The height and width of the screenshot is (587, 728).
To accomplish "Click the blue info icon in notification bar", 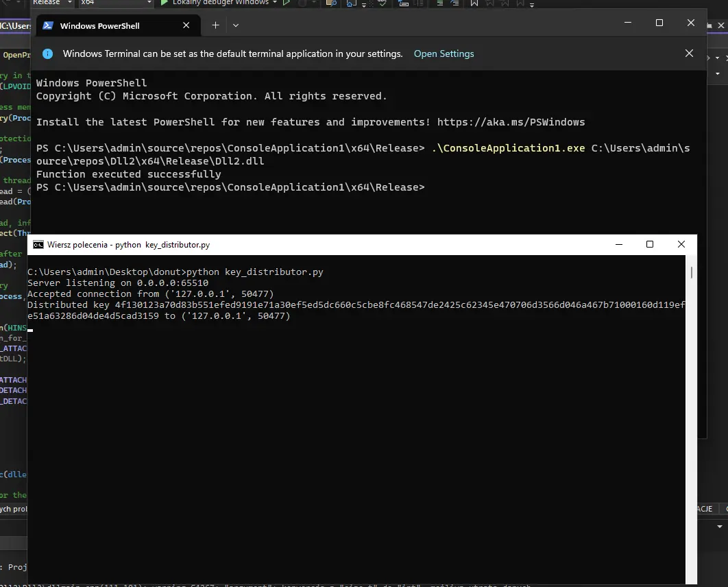I will click(x=47, y=53).
